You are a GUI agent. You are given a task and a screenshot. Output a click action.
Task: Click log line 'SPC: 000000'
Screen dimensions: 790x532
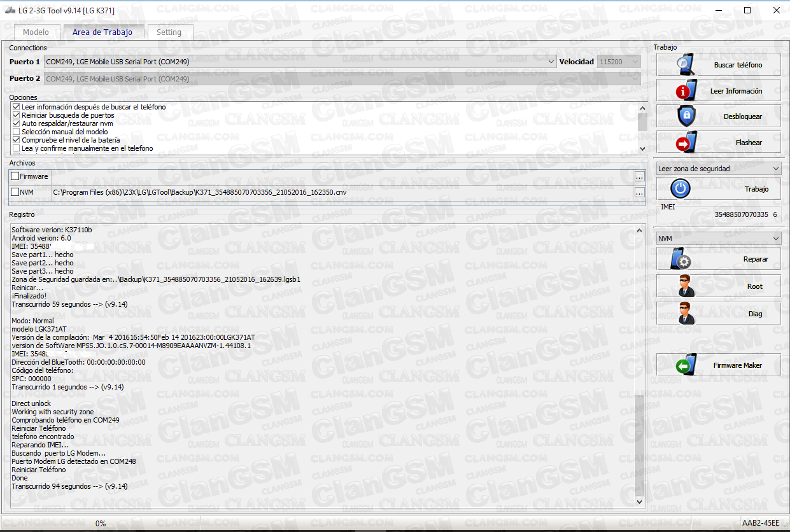pyautogui.click(x=31, y=379)
